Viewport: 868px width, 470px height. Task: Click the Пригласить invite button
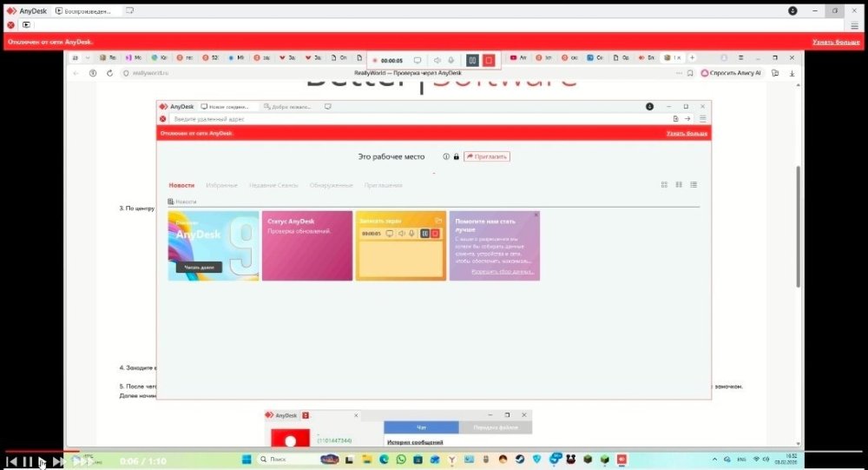click(487, 157)
